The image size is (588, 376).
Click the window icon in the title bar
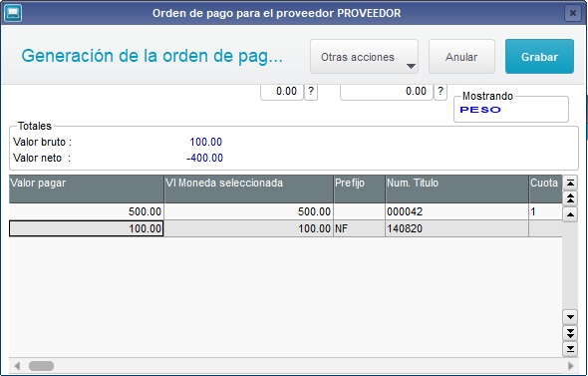(x=13, y=13)
